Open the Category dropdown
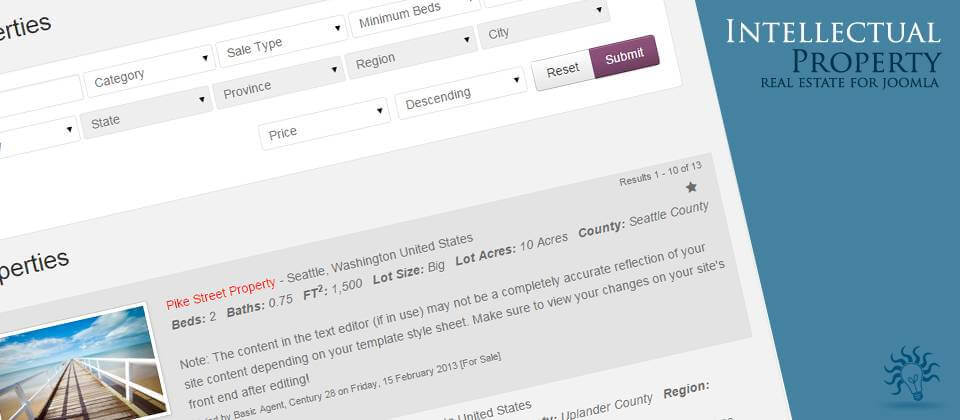 148,71
